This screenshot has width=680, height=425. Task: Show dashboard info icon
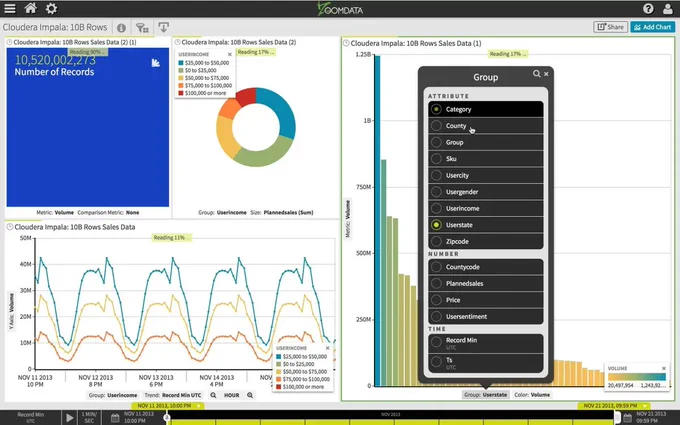tap(121, 28)
